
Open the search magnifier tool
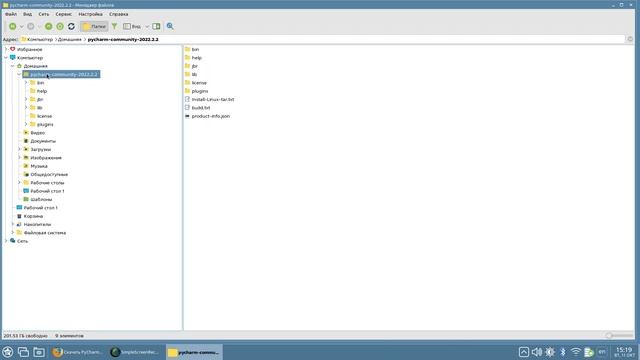170,26
